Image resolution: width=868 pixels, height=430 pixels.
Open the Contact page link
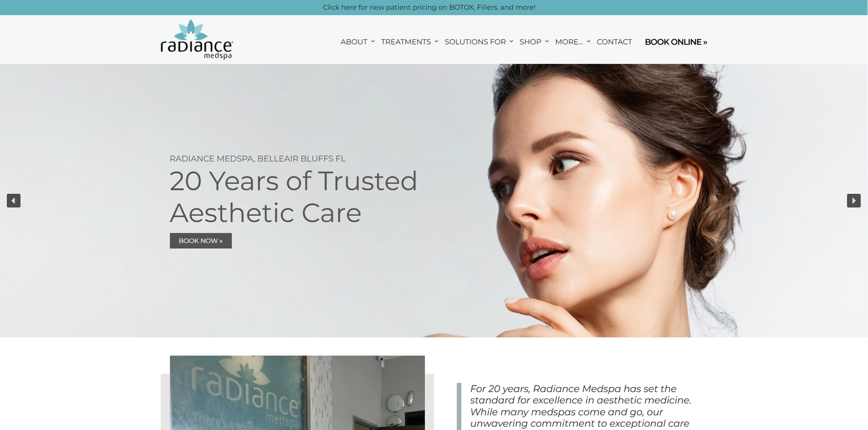coord(614,42)
